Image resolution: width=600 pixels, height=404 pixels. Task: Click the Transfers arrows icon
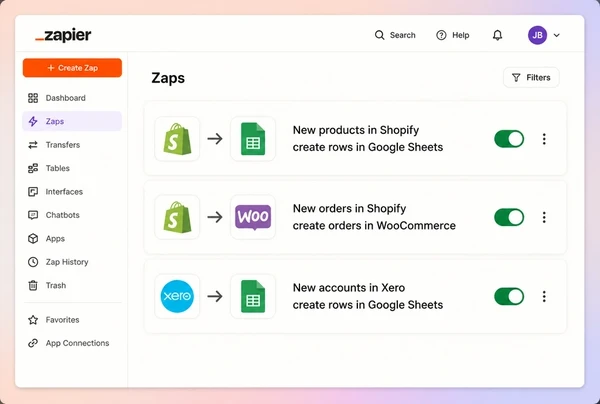[33, 145]
